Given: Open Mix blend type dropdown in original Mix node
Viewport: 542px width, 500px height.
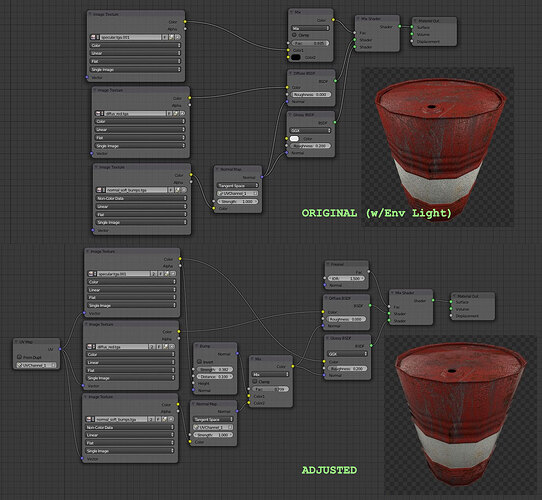Looking at the screenshot, I should (310, 28).
